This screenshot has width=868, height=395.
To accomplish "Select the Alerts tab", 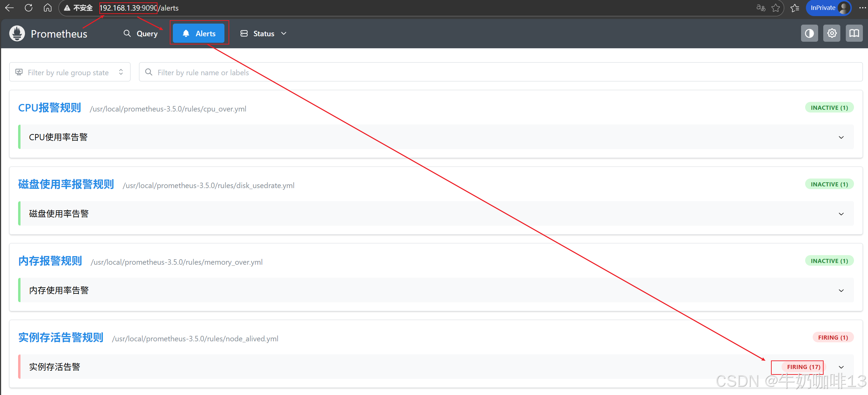I will [x=199, y=34].
